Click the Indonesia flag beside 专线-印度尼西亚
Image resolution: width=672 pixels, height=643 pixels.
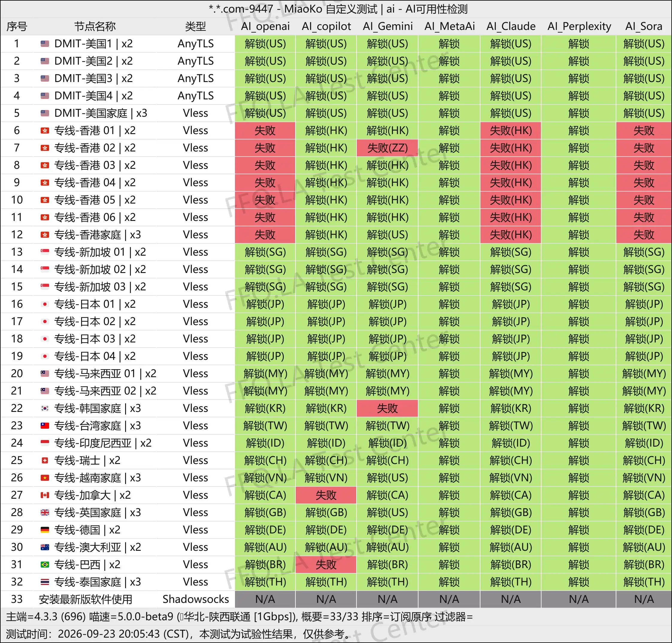pyautogui.click(x=45, y=442)
